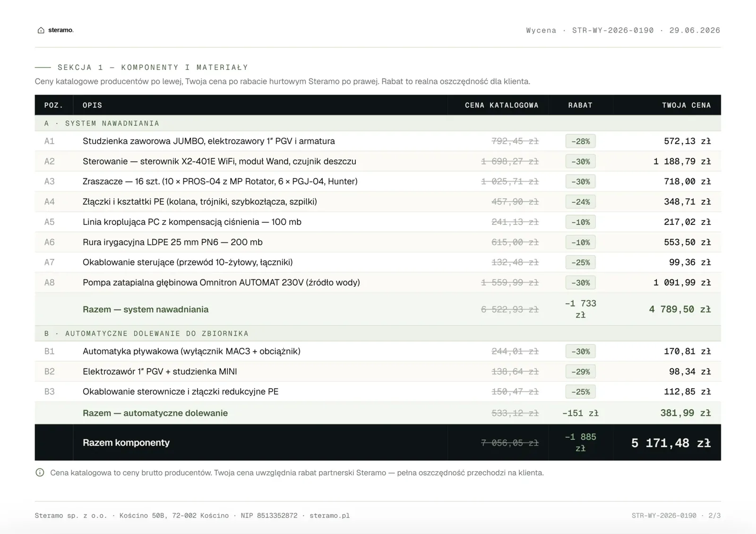Viewport: 756px width, 534px height.
Task: Select the B1 Automatyka pływakowa row
Action: 378,352
